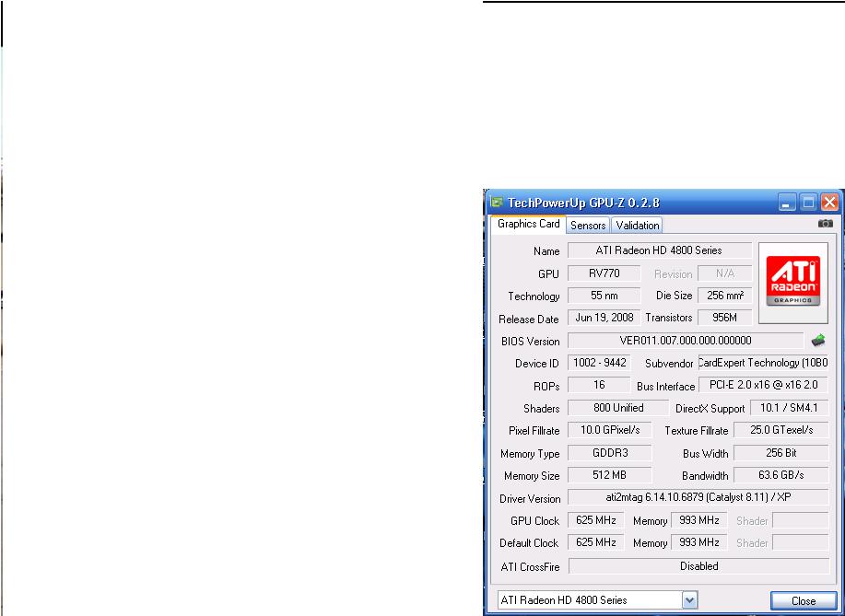Switch to the Sensors tab
This screenshot has width=845, height=616.
coord(588,225)
